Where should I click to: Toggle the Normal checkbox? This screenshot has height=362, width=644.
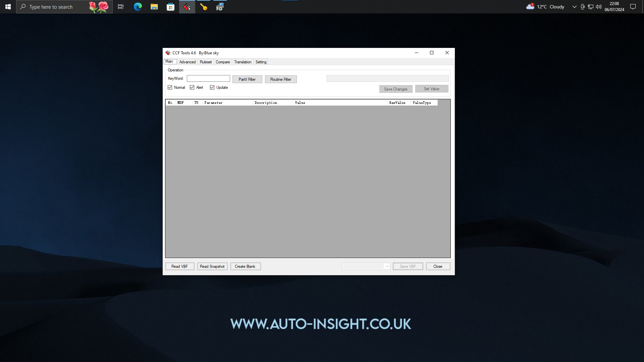tap(170, 87)
